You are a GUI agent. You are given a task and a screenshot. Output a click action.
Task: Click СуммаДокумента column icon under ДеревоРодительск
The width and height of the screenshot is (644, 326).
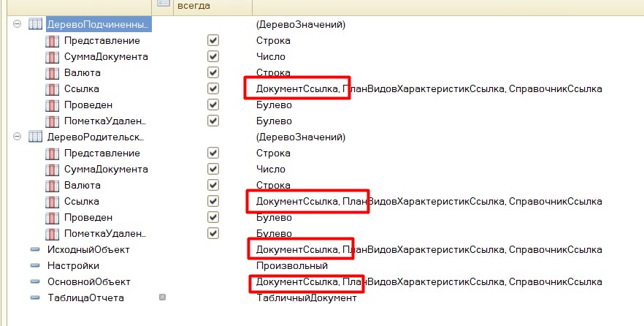click(x=52, y=170)
